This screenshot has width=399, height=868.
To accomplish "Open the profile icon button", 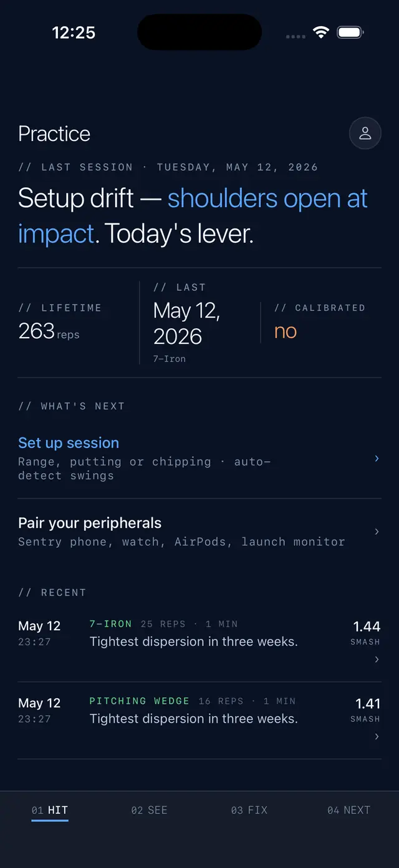I will (365, 133).
